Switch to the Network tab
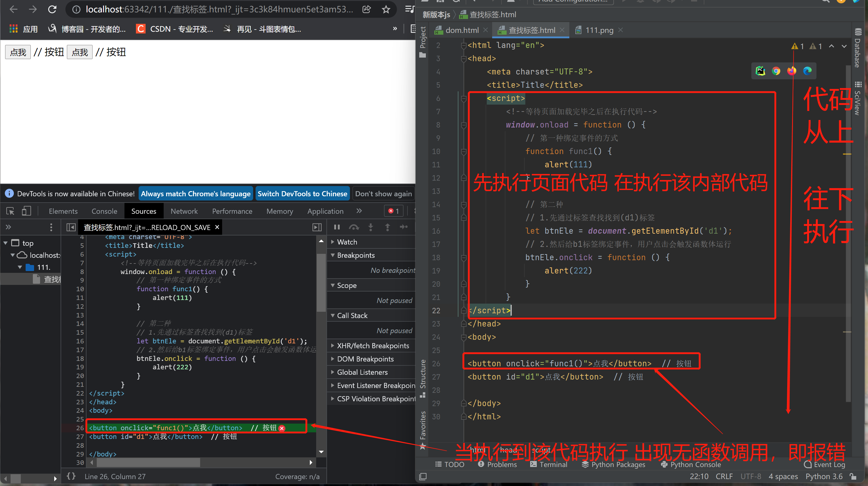Image resolution: width=868 pixels, height=486 pixels. click(x=184, y=211)
